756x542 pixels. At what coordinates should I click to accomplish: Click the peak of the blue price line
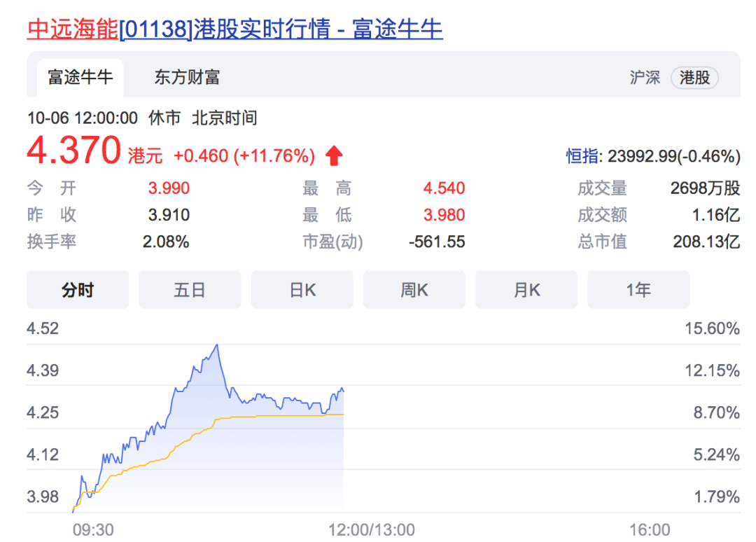(218, 345)
